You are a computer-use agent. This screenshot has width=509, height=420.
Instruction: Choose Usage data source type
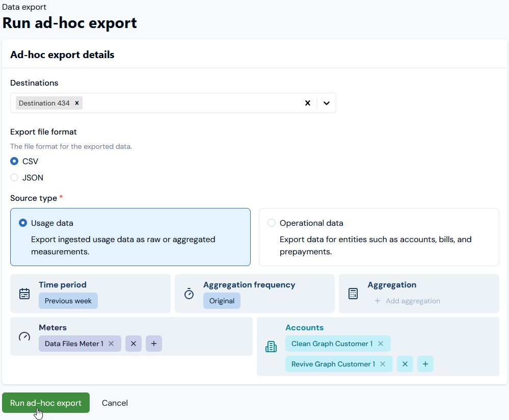[x=130, y=237]
